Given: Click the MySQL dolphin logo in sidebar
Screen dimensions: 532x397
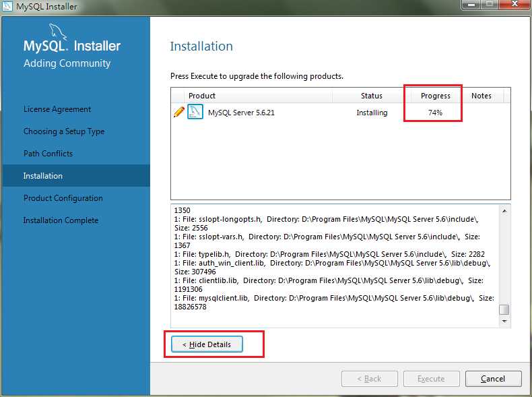Looking at the screenshot, I should 58,32.
